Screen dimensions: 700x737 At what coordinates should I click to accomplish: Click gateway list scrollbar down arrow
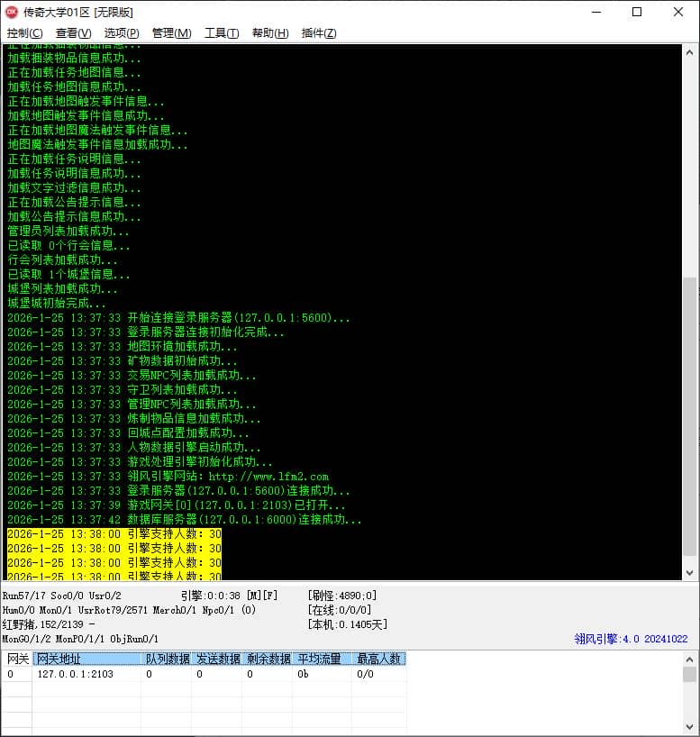[689, 727]
